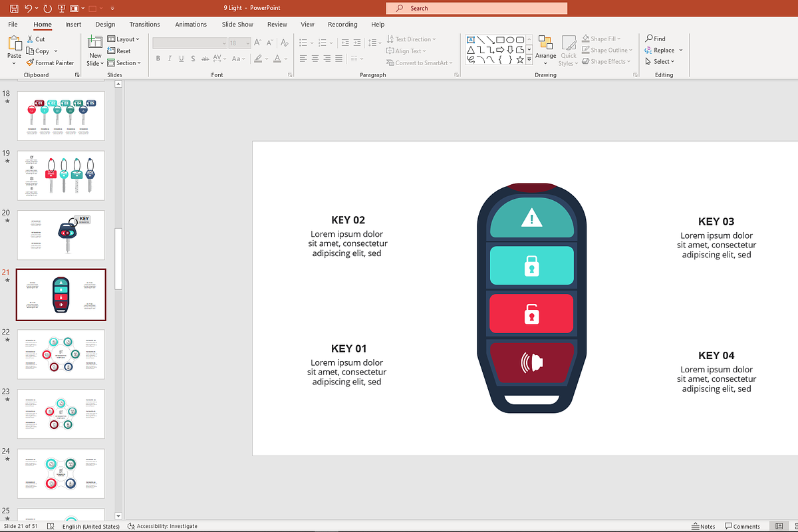This screenshot has height=532, width=798.
Task: Open the Layout dropdown
Action: tap(124, 39)
